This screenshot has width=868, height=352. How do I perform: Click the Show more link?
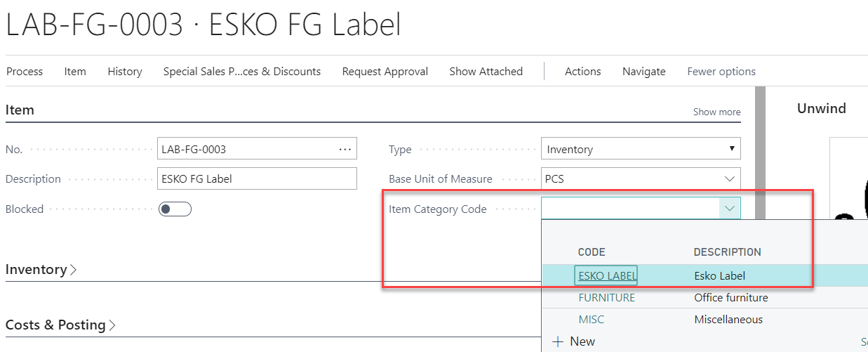click(x=716, y=112)
